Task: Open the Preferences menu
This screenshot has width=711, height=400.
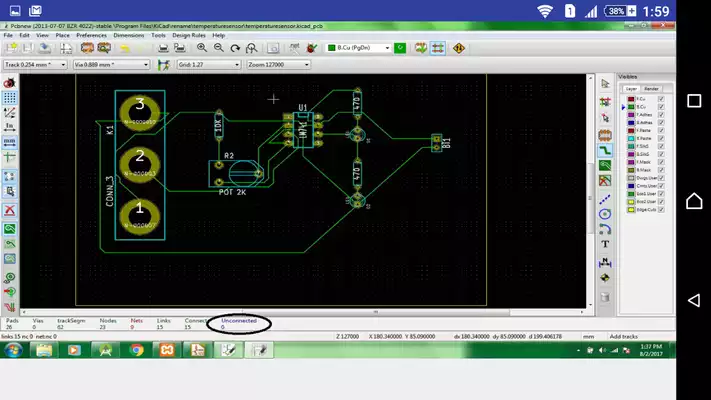Action: [91, 35]
